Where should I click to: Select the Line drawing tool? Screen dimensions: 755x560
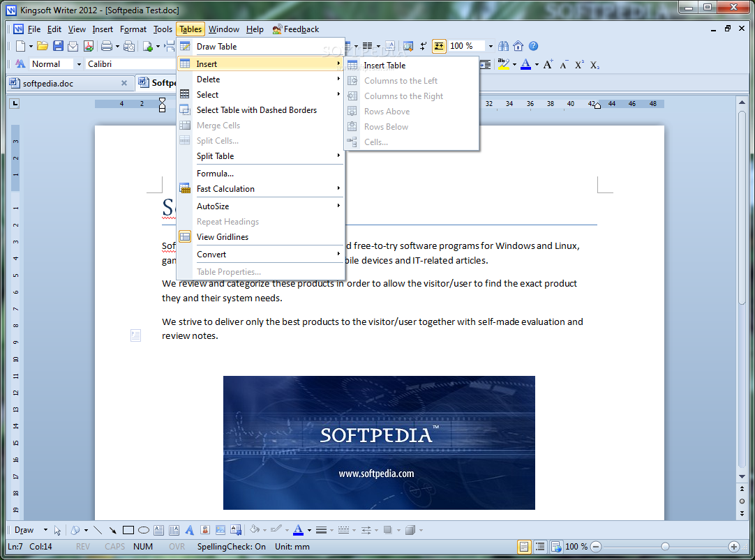click(x=98, y=530)
